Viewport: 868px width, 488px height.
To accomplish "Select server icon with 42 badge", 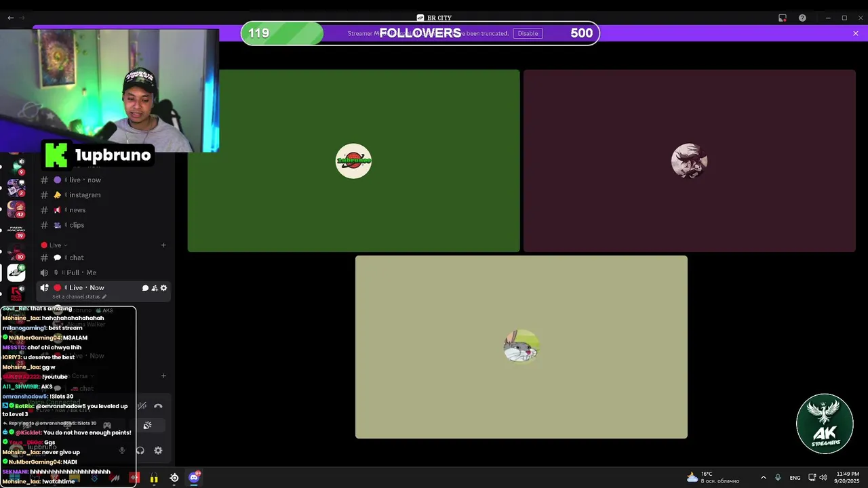I will click(16, 209).
